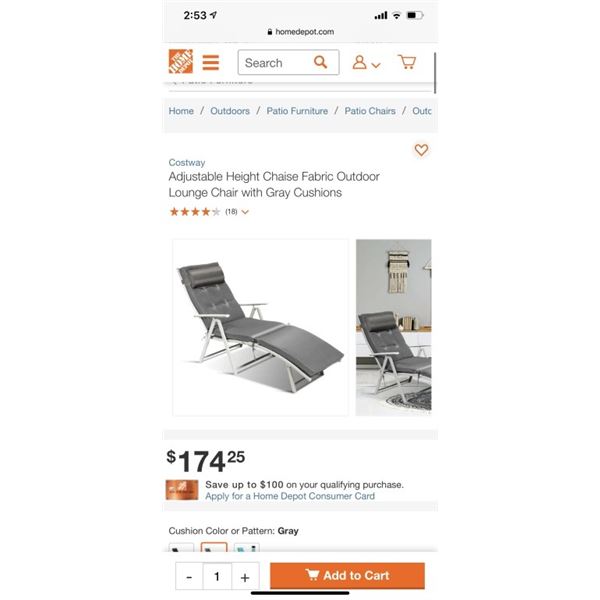This screenshot has height=600, width=600.
Task: Go to Outdoors breadcrumb
Action: [230, 111]
